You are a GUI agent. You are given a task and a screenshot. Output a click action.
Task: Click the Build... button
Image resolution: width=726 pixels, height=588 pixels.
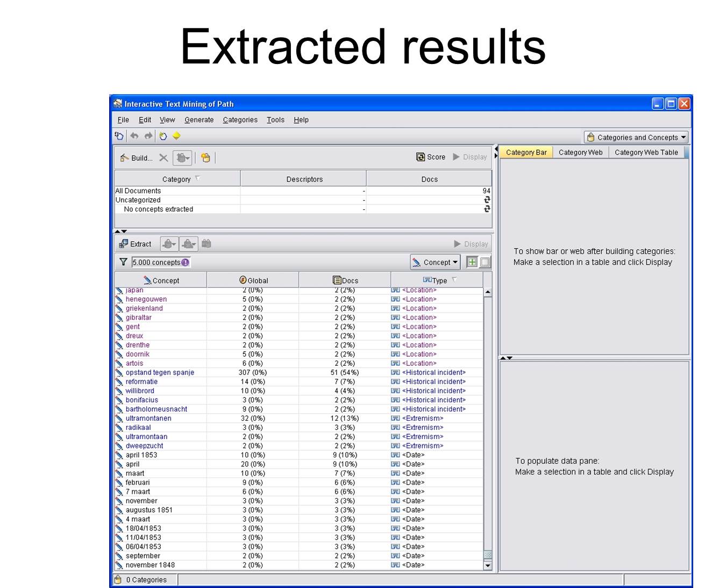click(x=137, y=158)
